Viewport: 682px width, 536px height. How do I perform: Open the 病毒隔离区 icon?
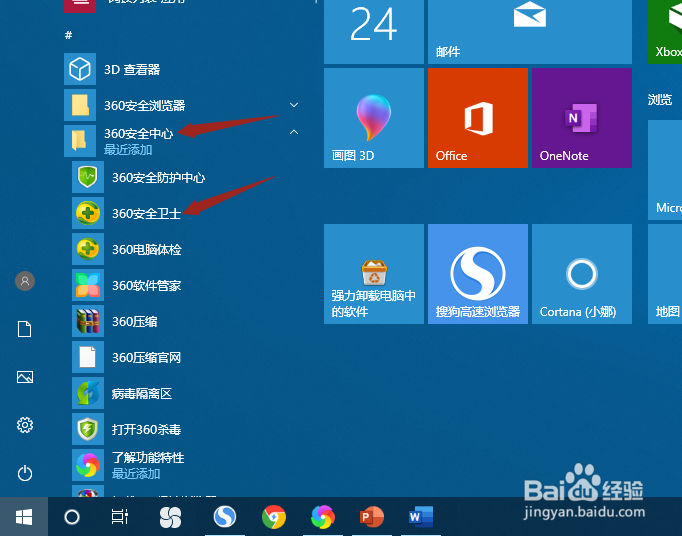coord(88,393)
